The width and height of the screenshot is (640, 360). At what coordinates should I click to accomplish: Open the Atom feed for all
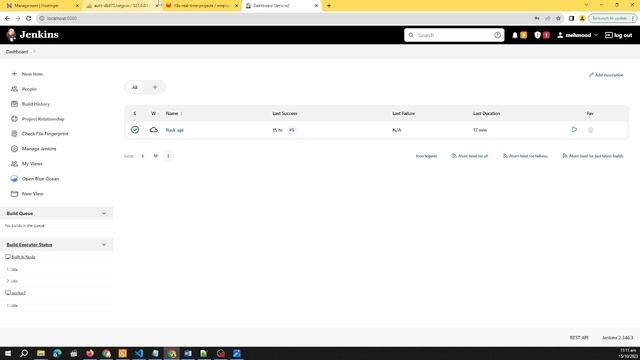pos(470,156)
